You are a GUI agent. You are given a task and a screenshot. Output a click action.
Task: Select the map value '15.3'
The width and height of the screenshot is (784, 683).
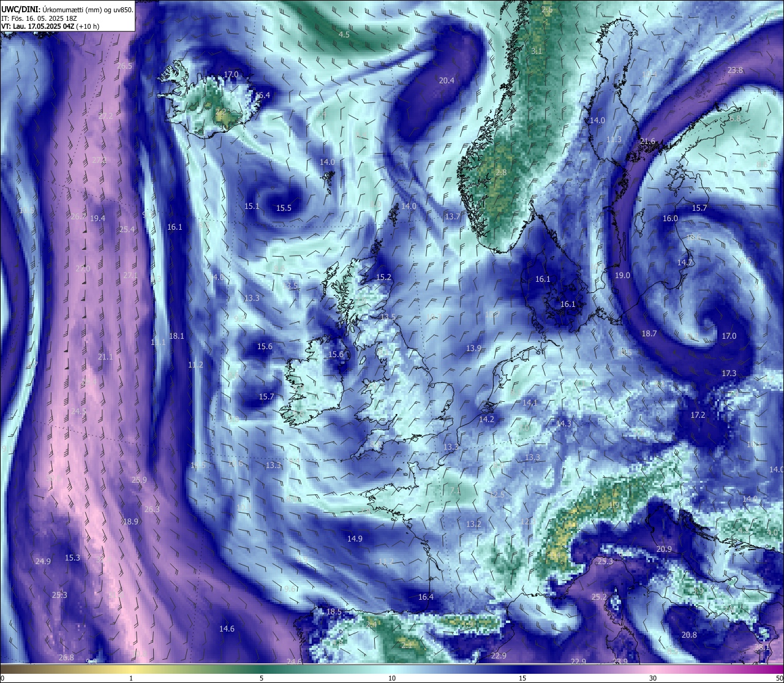(72, 558)
